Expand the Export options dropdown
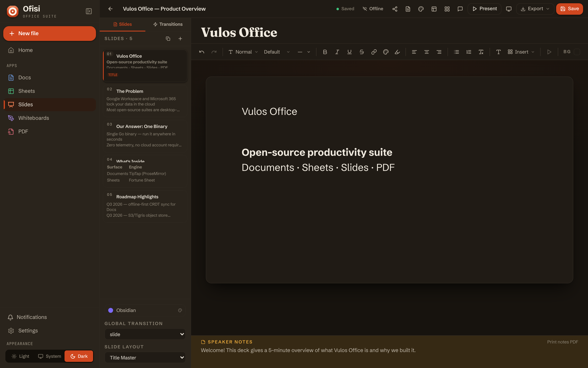The image size is (588, 368). click(535, 9)
